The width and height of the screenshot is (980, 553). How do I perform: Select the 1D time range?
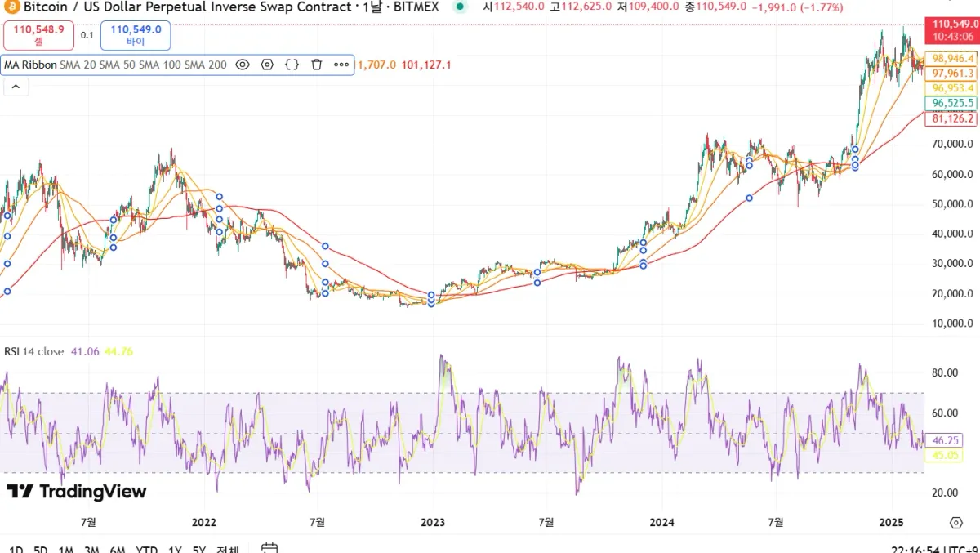click(16, 549)
